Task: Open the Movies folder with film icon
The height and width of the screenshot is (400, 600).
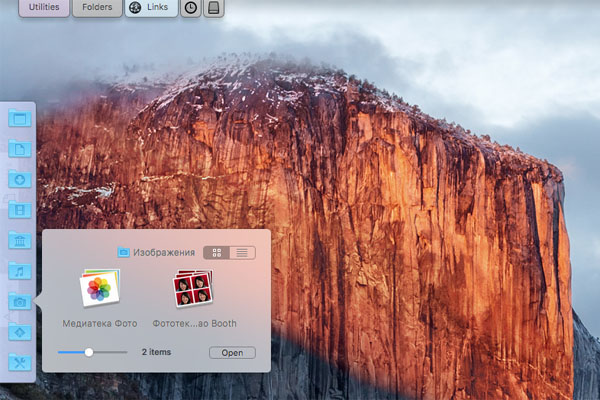Action: 19,210
